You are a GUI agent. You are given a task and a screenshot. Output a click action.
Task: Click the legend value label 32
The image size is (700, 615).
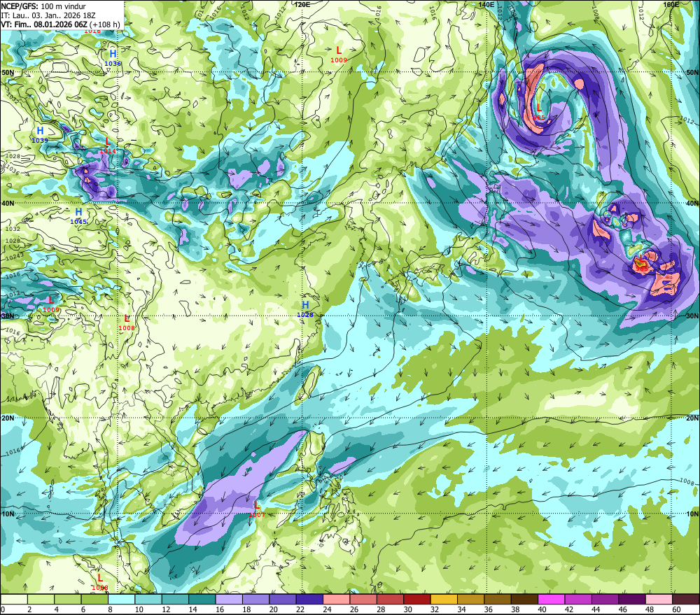coord(435,609)
